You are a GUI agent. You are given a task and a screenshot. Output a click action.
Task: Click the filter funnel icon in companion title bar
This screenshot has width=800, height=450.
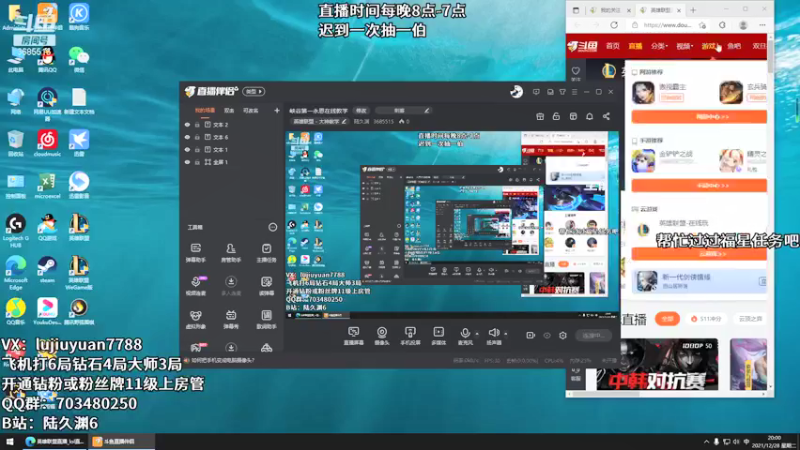point(562,92)
